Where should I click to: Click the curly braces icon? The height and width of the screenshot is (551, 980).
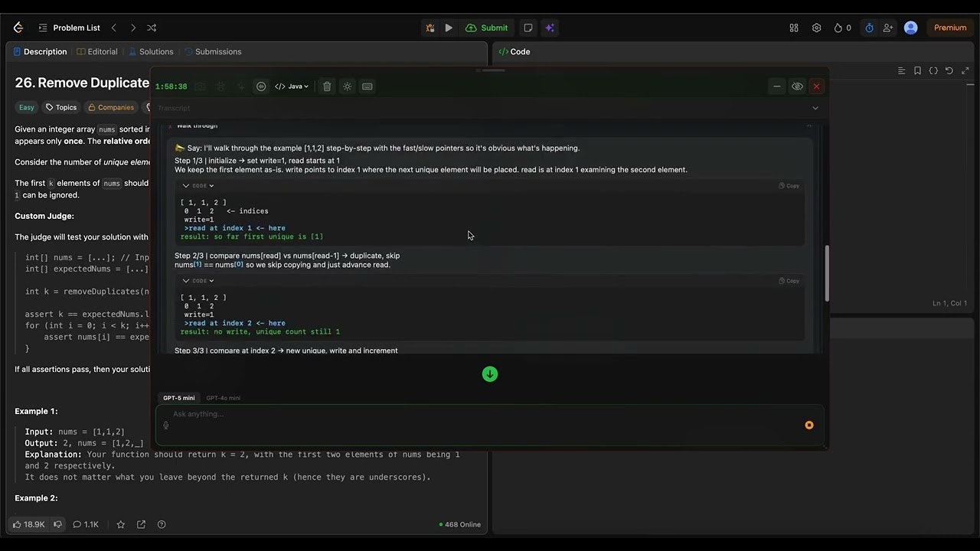933,70
